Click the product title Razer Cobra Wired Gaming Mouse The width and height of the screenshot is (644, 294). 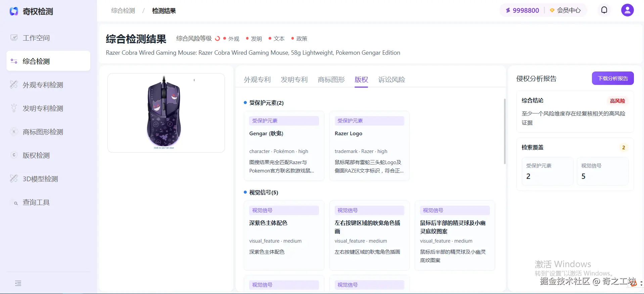pos(253,53)
